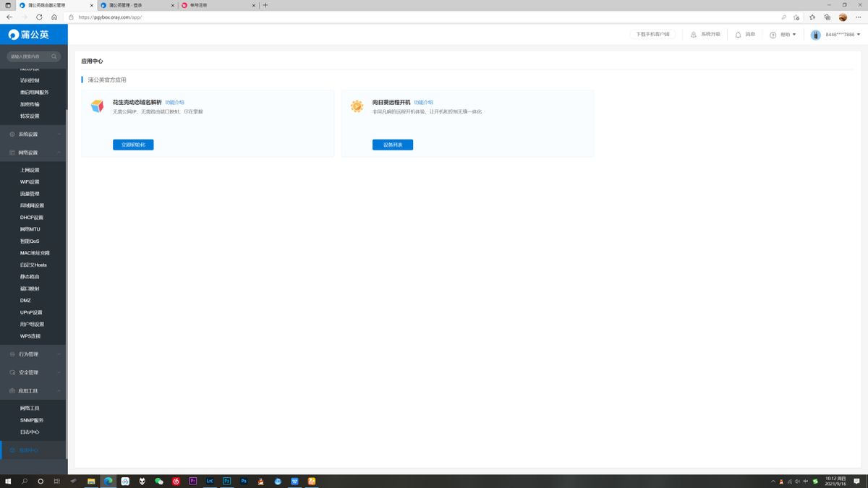Expand the 安全管理 sidebar section
The width and height of the screenshot is (868, 488).
coord(33,372)
